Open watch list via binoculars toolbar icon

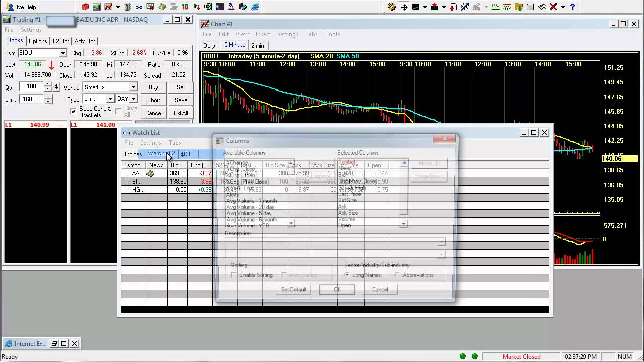[x=139, y=7]
